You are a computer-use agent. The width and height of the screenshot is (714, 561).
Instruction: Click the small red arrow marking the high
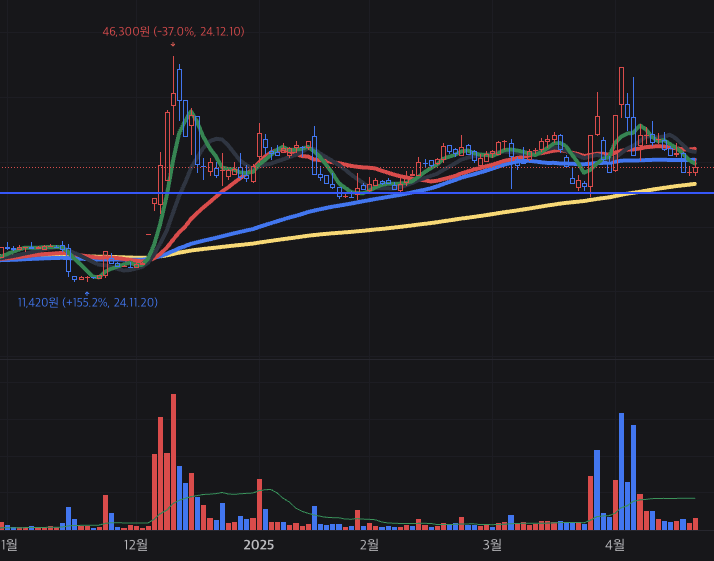pyautogui.click(x=173, y=45)
